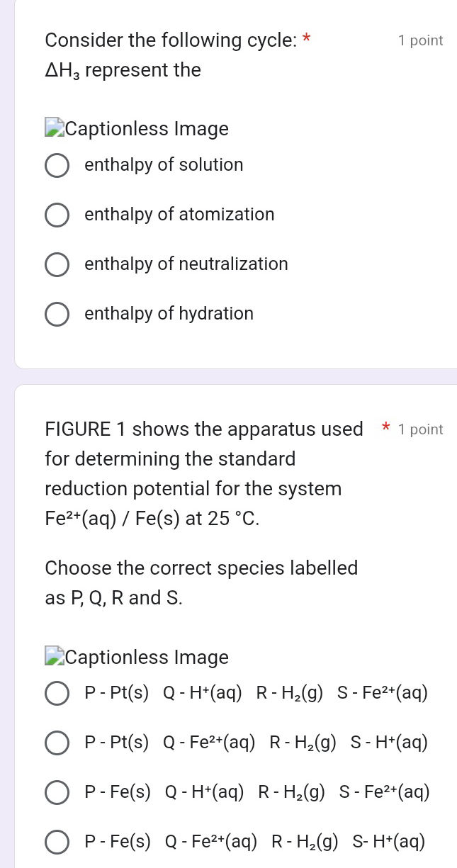Select the answer starting with P - Fe(s), Q - H+(aq)
Screen dimensions: 457x868
tap(57, 792)
